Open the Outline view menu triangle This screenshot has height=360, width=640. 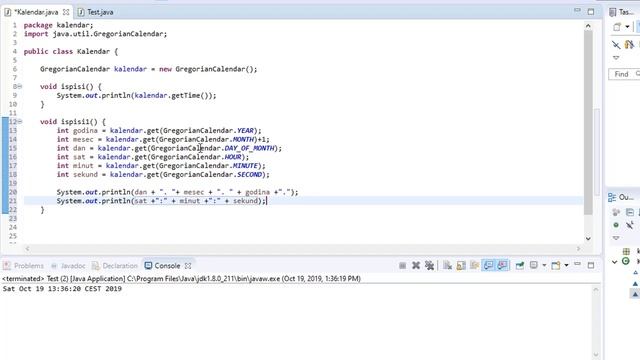click(x=616, y=238)
